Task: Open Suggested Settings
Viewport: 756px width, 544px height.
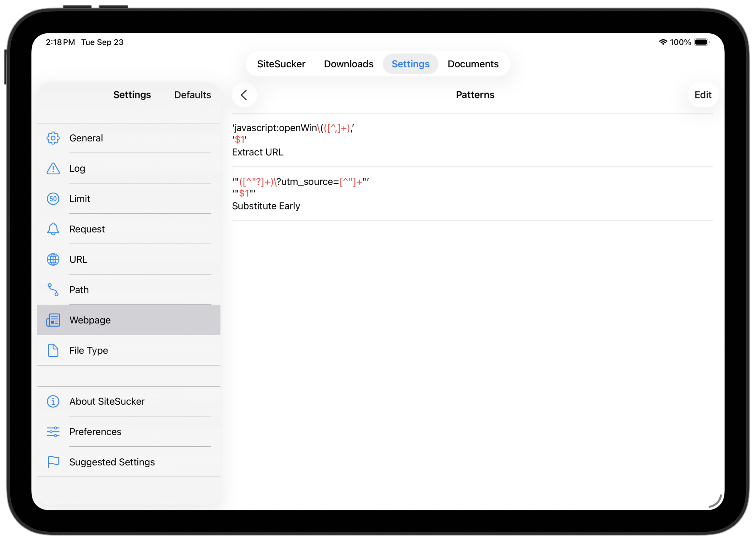Action: point(129,462)
